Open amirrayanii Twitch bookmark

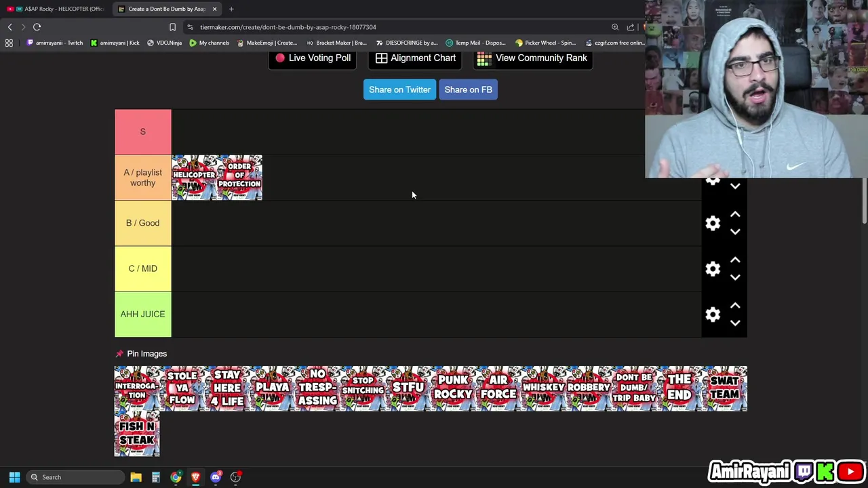coord(55,43)
